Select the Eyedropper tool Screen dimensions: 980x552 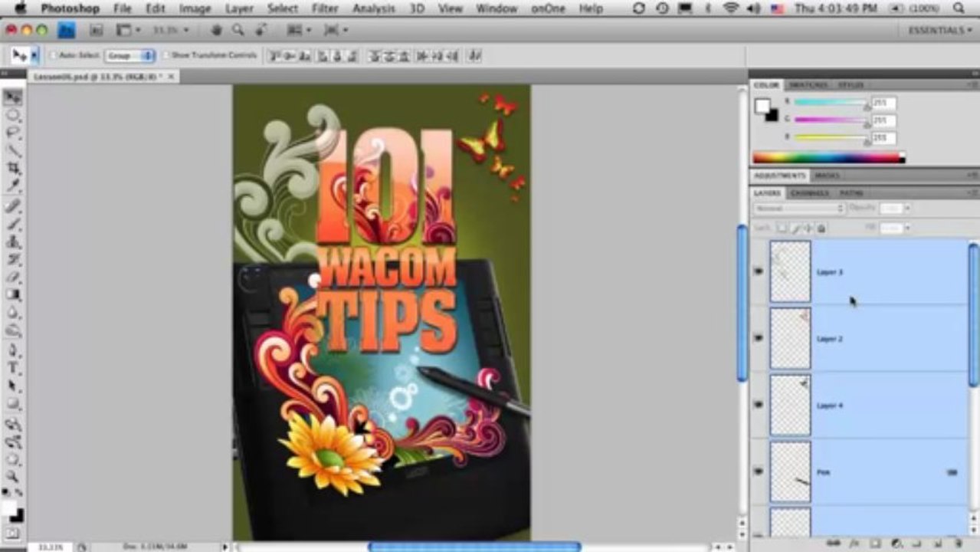13,186
